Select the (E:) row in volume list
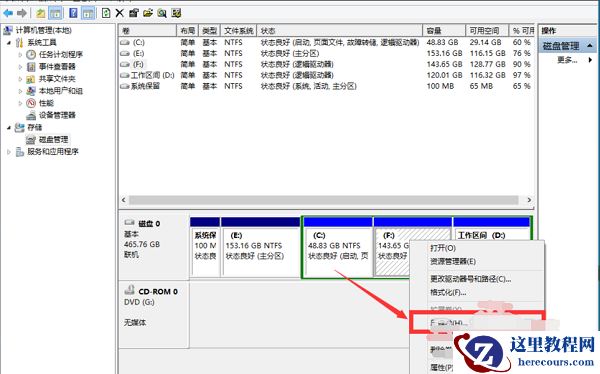This screenshot has height=374, width=600. click(326, 53)
